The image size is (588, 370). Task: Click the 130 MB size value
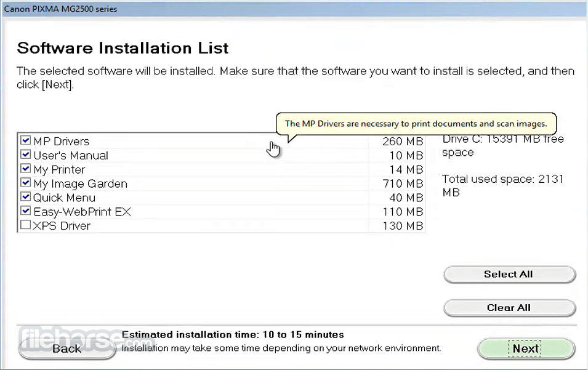pyautogui.click(x=403, y=226)
